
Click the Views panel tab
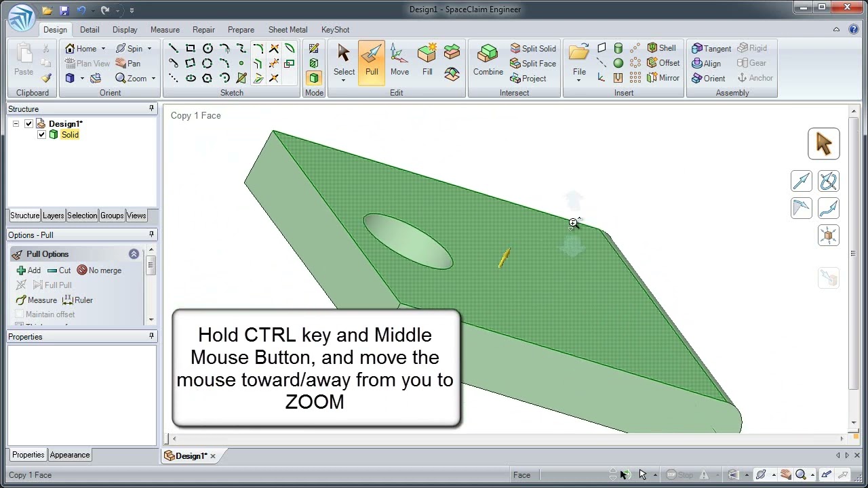click(x=136, y=216)
